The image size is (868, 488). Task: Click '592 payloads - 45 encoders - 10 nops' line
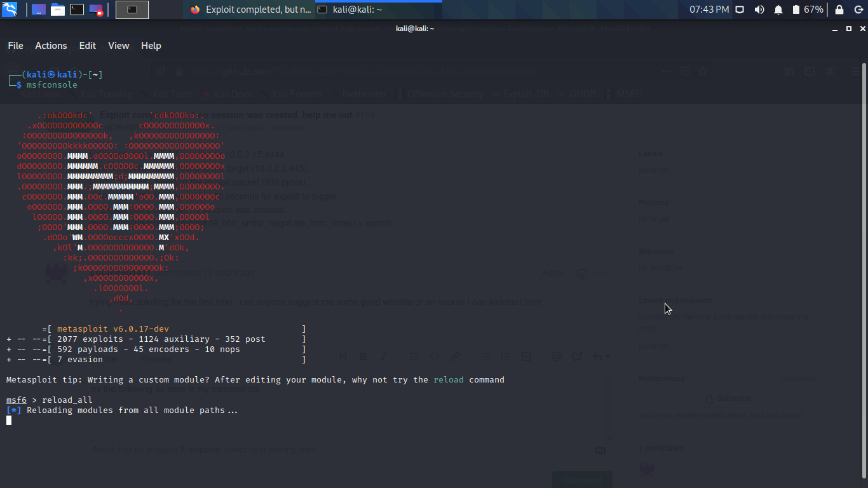point(149,349)
